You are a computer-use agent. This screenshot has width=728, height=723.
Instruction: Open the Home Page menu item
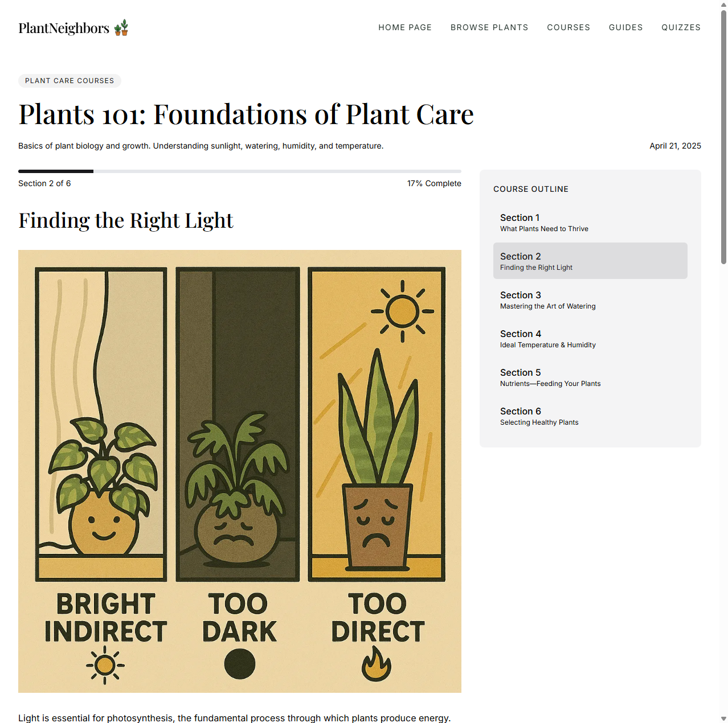(405, 27)
